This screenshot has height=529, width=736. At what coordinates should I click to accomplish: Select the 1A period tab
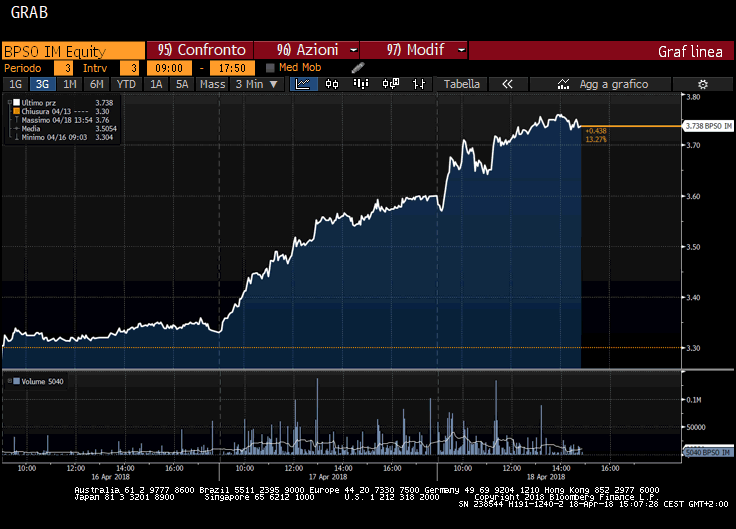coord(156,84)
